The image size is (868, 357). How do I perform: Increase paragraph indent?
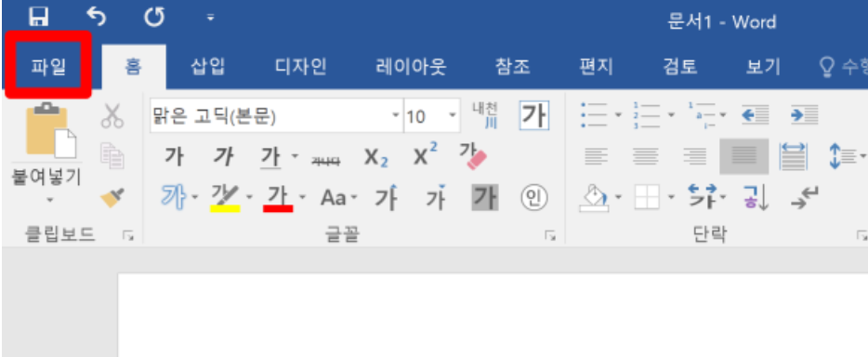804,115
